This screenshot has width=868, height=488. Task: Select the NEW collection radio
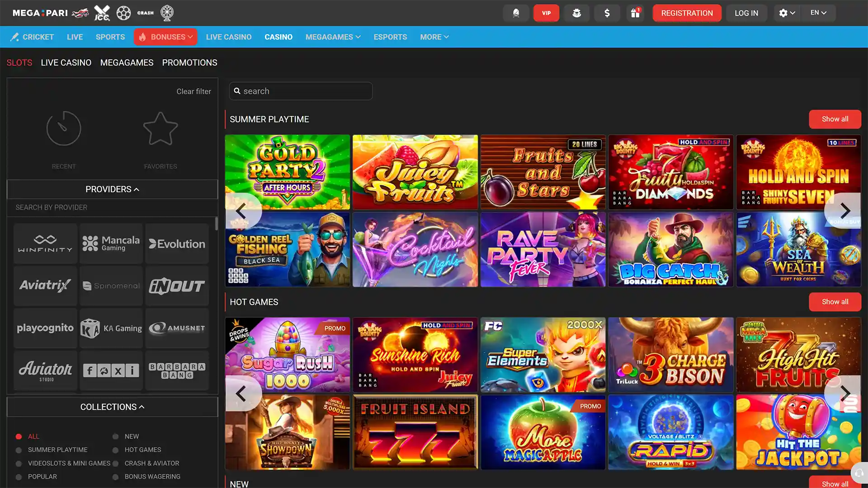116,436
